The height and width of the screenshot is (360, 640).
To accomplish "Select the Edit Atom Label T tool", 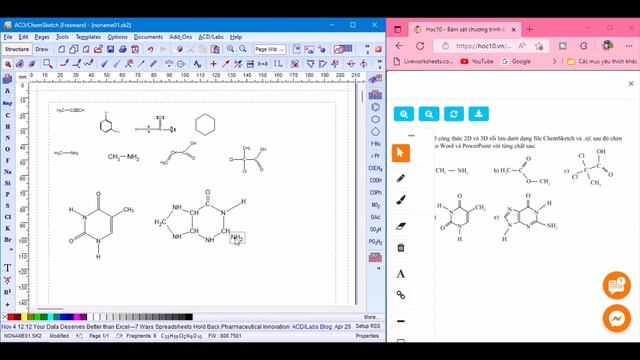I will (x=7, y=268).
